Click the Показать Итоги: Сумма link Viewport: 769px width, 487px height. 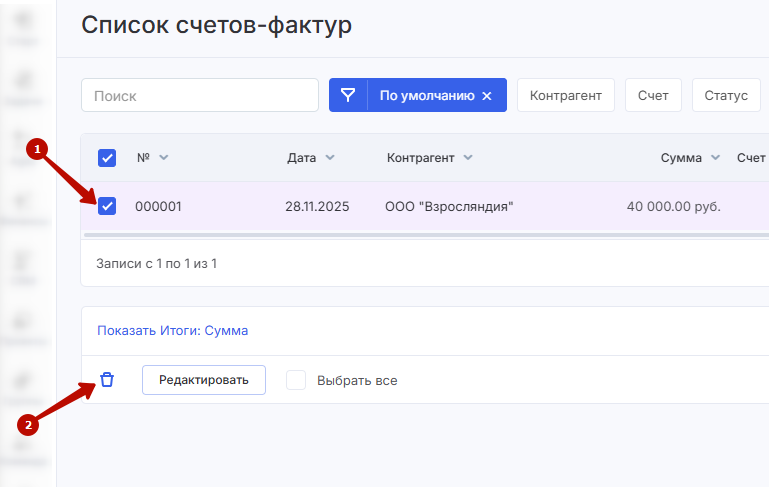coord(172,330)
